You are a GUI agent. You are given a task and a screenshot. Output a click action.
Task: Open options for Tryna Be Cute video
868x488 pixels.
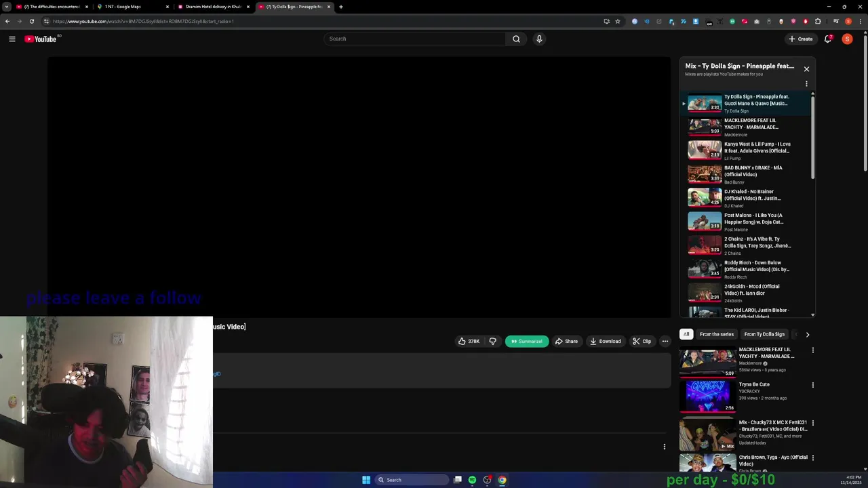[x=812, y=385]
